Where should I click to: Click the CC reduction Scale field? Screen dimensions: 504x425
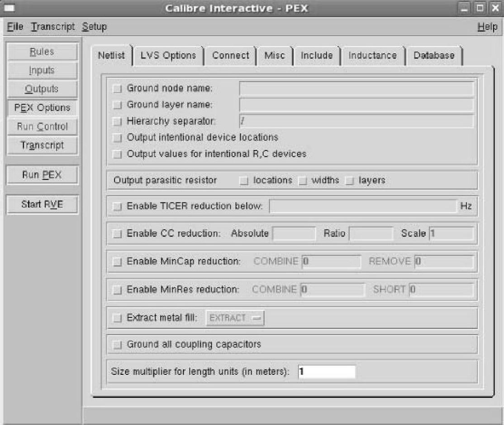click(x=452, y=234)
